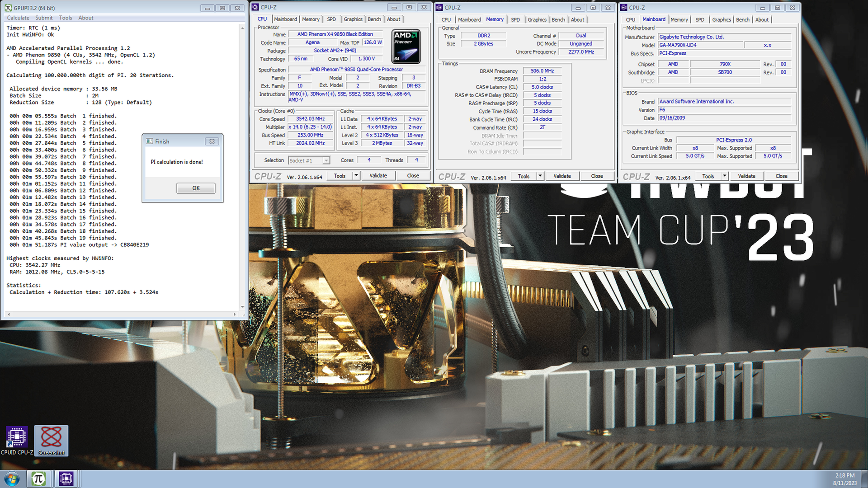Open Tools dropdown arrow in Memory window
The image size is (868, 488).
tap(540, 176)
